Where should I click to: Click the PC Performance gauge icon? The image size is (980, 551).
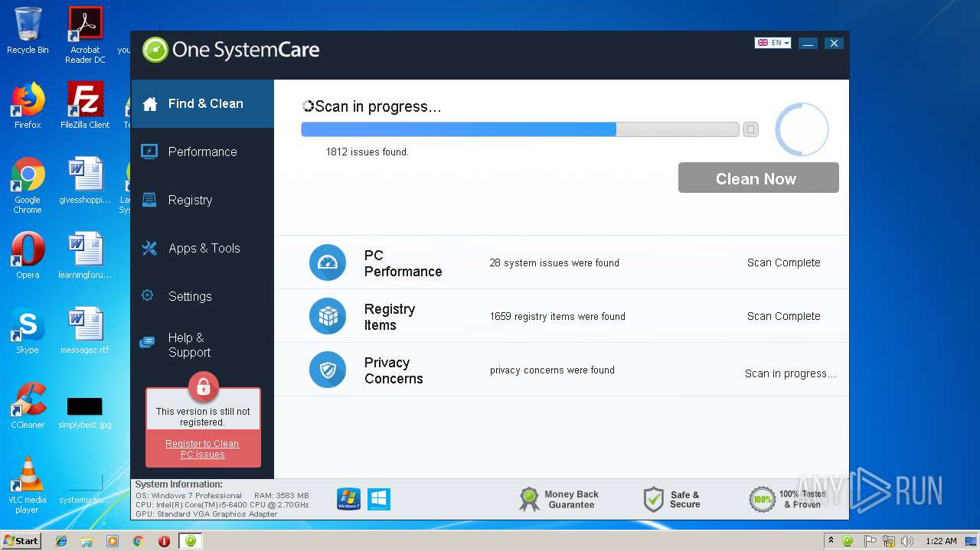(x=328, y=262)
